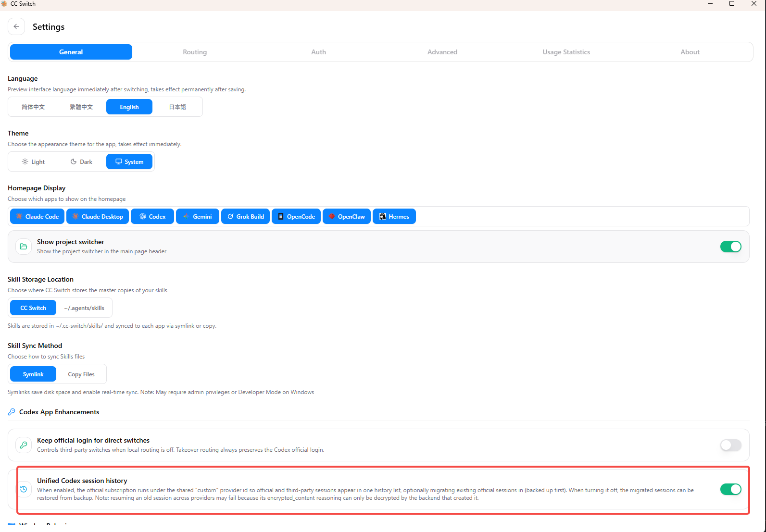Click "Skills are stored in ~/.cc-switch/skills/" note
This screenshot has width=766, height=532.
112,326
